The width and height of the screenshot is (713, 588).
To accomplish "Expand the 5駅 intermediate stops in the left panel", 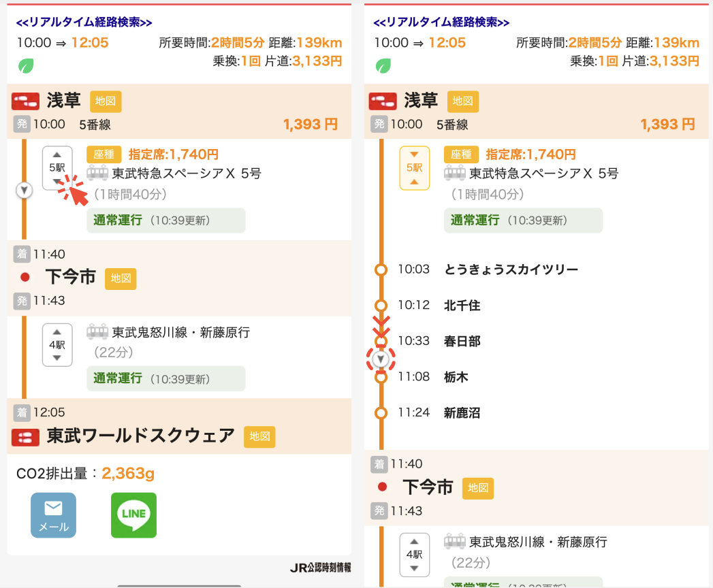I will point(57,167).
